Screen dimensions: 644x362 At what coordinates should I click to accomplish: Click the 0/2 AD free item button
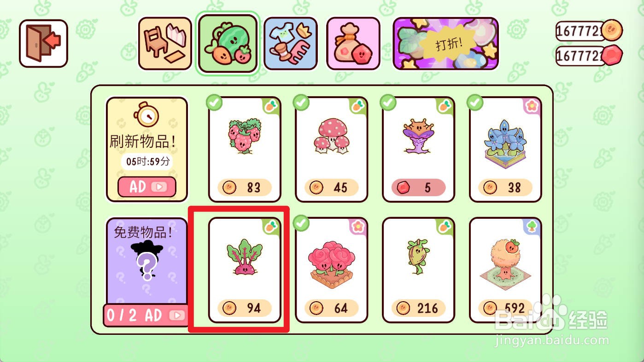pyautogui.click(x=146, y=315)
